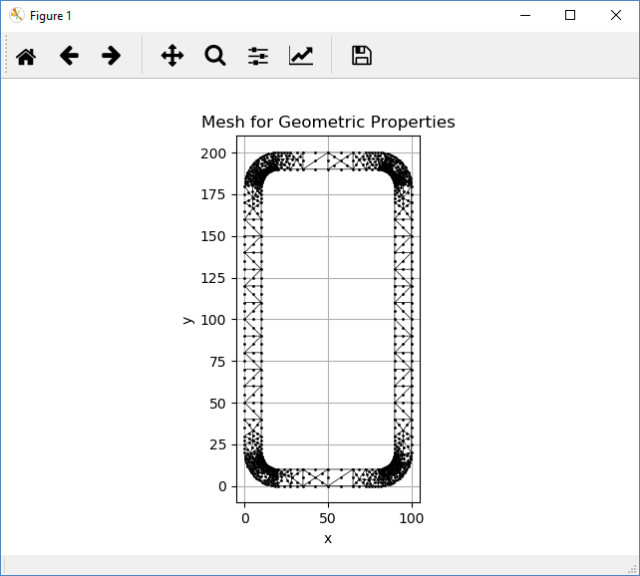
Task: Toggle the Pan axes tool
Action: (172, 56)
